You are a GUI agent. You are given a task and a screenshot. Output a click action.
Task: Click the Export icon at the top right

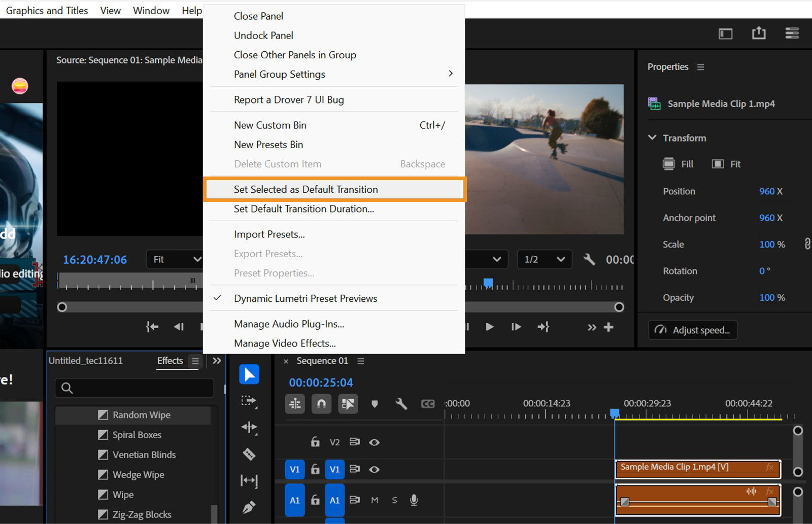tap(759, 33)
